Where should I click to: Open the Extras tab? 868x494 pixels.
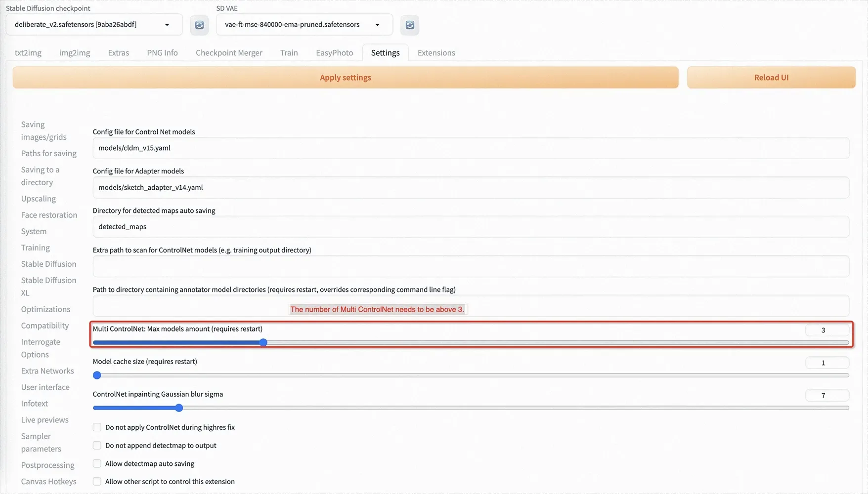pyautogui.click(x=119, y=53)
